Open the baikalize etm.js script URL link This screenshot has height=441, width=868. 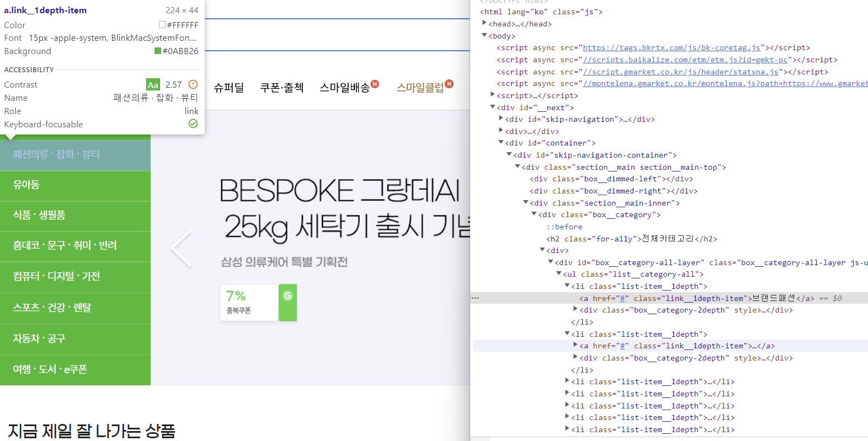tap(685, 60)
